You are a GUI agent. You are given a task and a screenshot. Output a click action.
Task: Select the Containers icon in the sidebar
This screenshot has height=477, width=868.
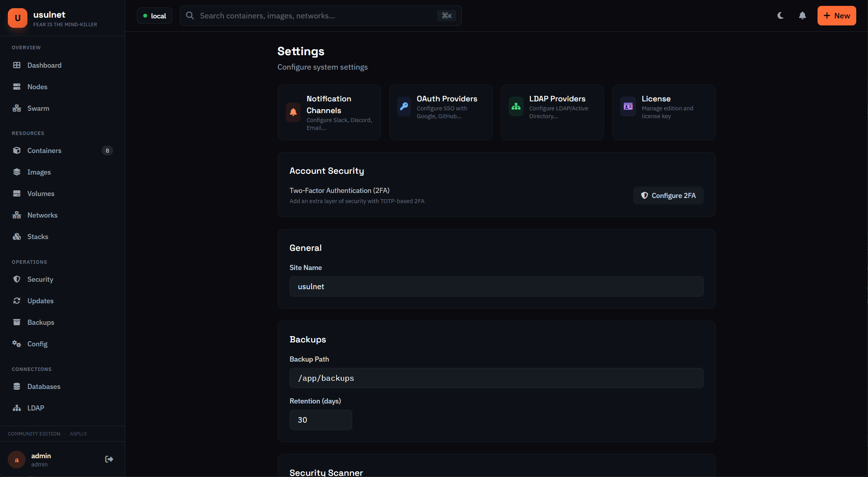point(17,150)
